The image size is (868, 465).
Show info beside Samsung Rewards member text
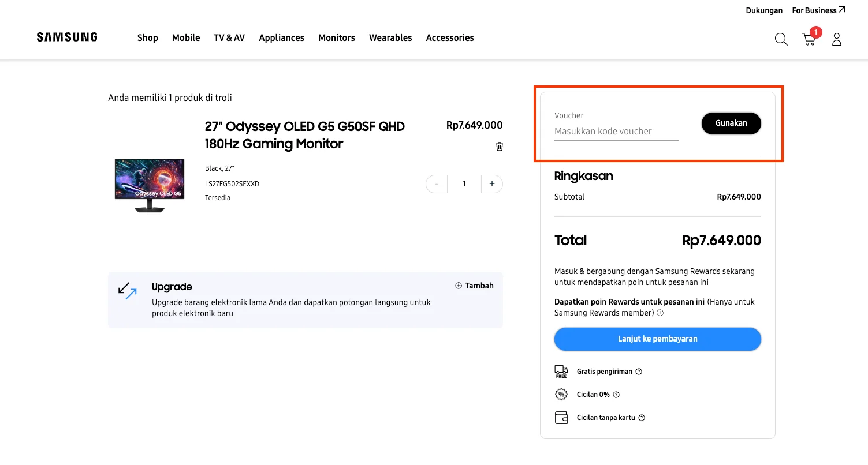click(x=660, y=313)
